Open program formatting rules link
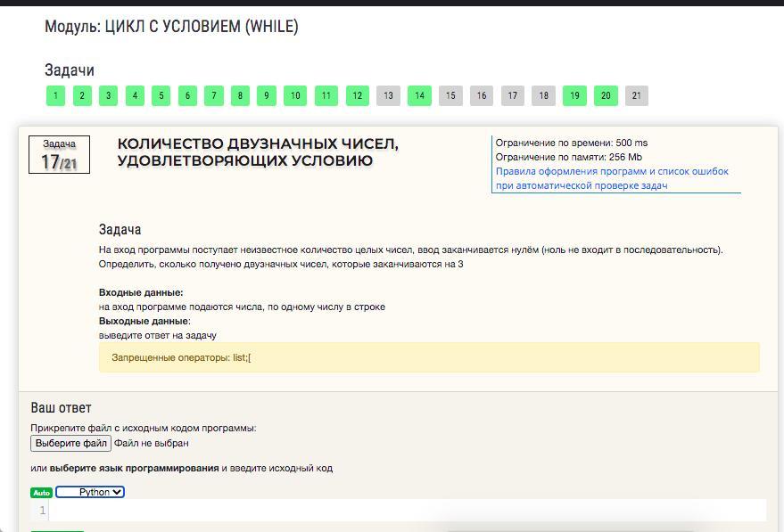Viewport: 784px width, 532px height. point(612,178)
